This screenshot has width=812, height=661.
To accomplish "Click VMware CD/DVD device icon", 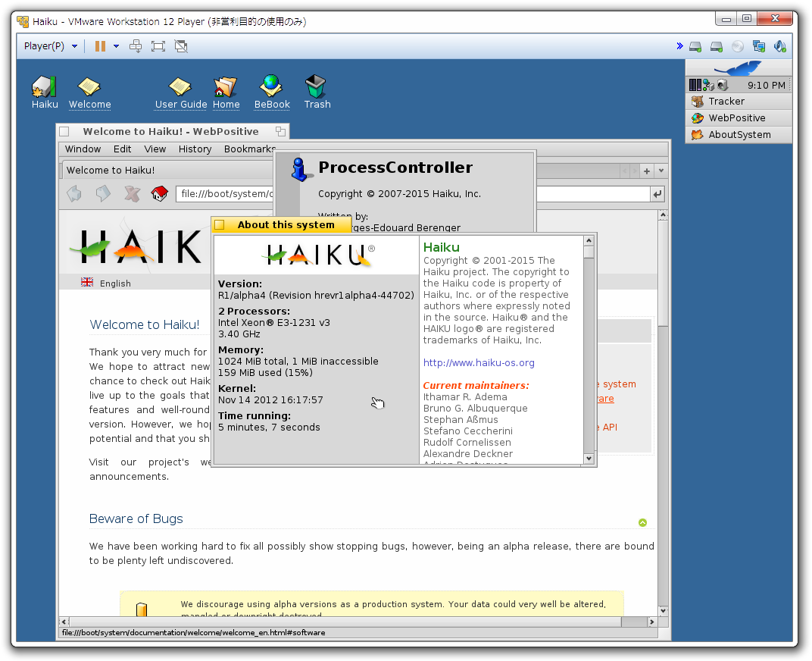I will (738, 47).
